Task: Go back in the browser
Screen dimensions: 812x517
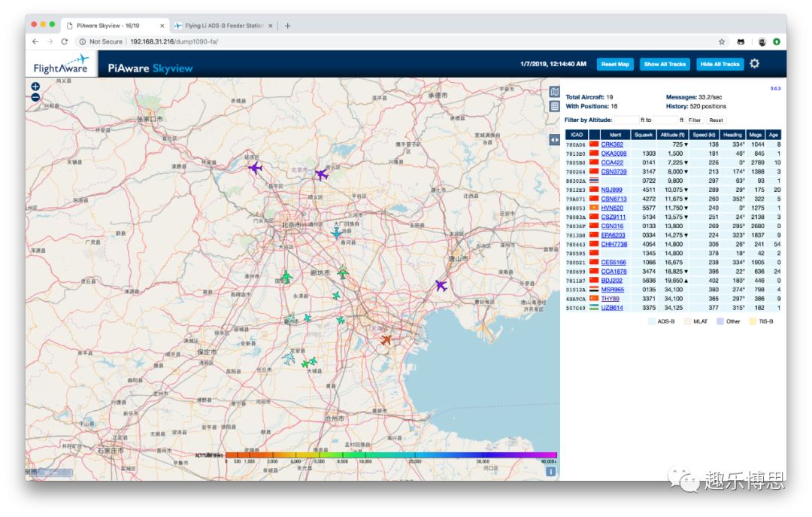Action: pos(35,41)
